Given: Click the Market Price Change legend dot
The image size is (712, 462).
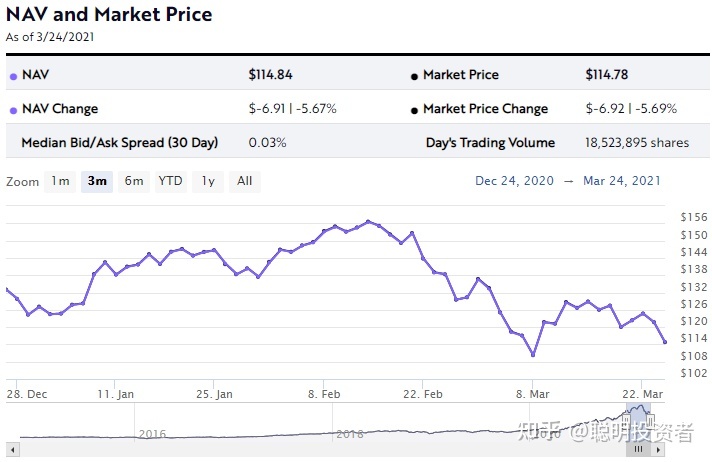Looking at the screenshot, I should pyautogui.click(x=414, y=110).
